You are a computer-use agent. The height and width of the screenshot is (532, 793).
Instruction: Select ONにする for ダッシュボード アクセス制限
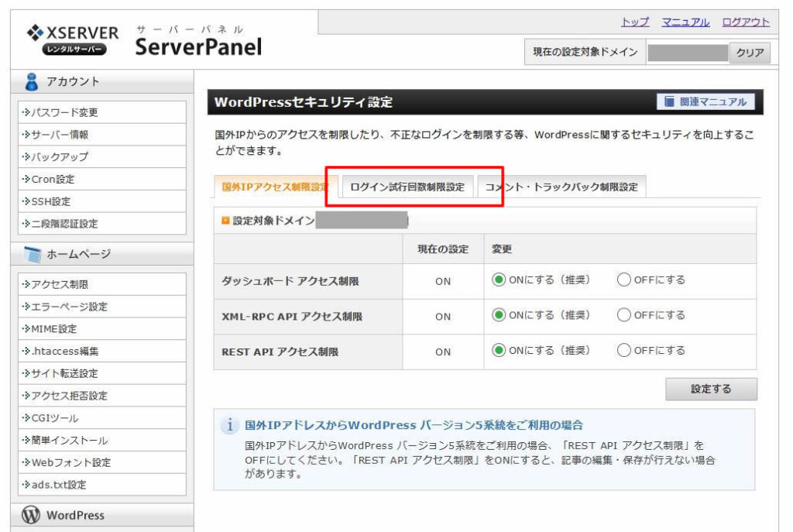pos(499,280)
